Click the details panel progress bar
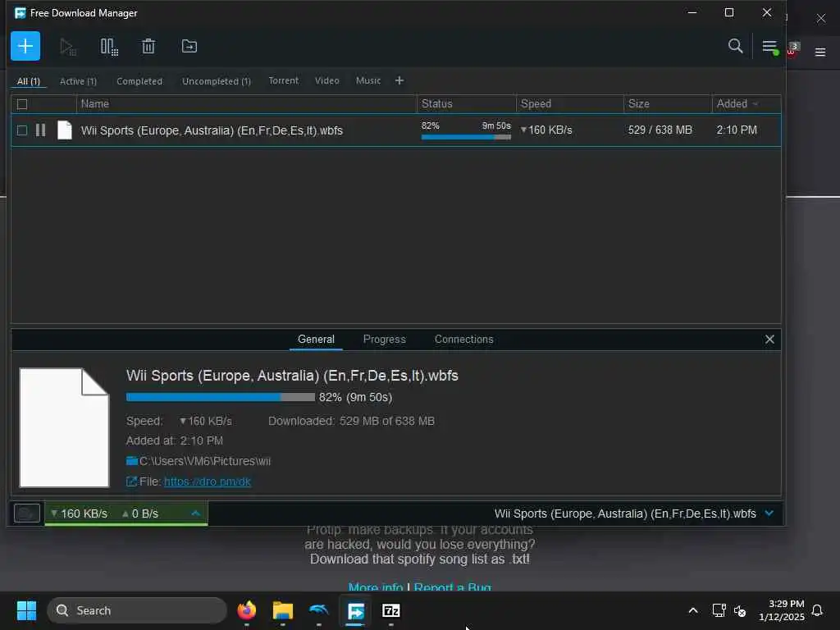 pos(220,397)
